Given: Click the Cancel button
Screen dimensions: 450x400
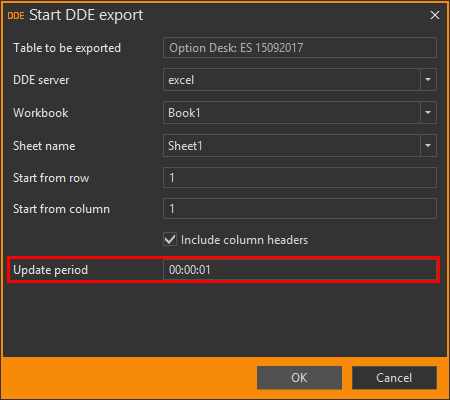Looking at the screenshot, I should [x=394, y=378].
